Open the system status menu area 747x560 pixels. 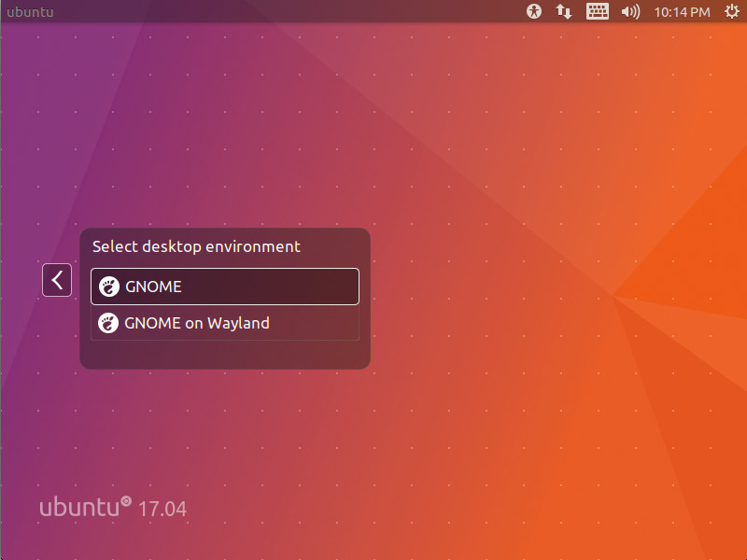point(628,11)
